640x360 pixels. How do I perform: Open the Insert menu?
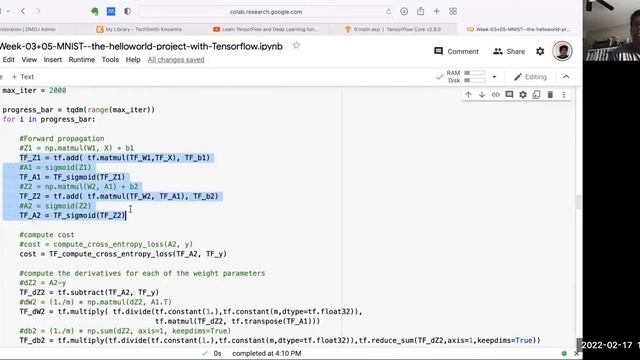[x=53, y=60]
